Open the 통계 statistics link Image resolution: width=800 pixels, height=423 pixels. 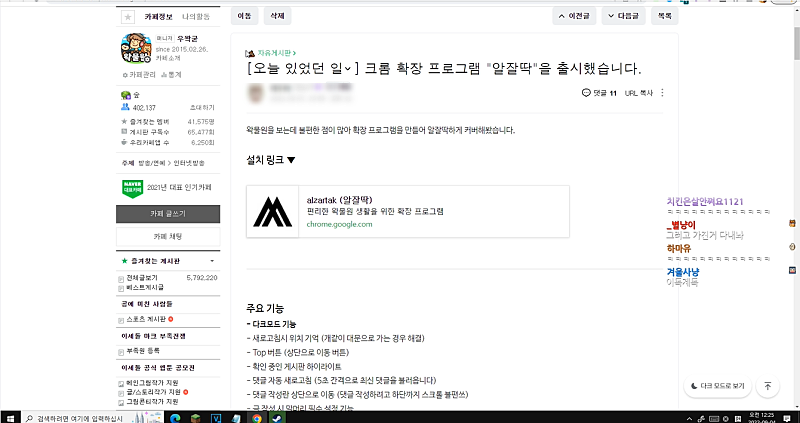click(x=171, y=74)
